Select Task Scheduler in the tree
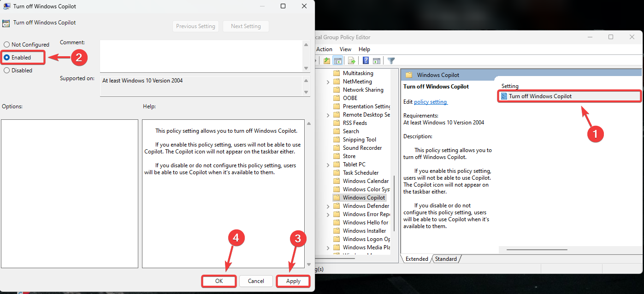Screen dimensions: 644x294 point(360,173)
